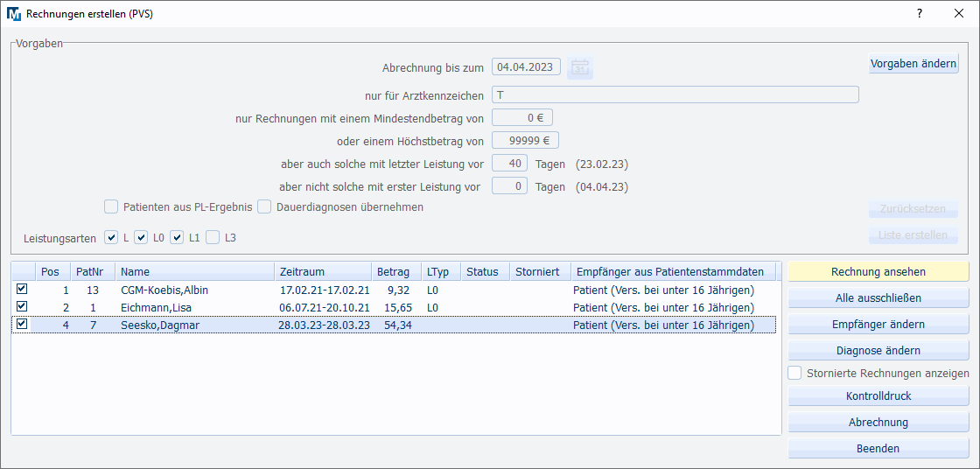
Task: Check the L3 Leistungsart checkbox
Action: pos(213,238)
